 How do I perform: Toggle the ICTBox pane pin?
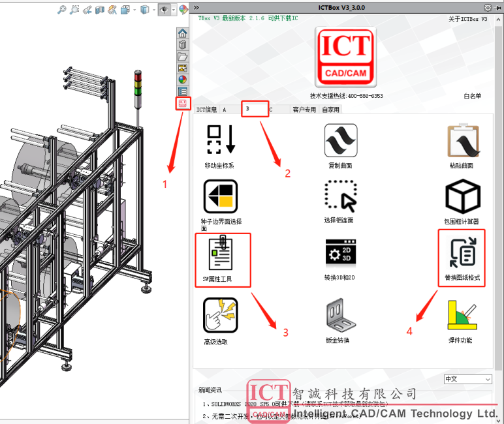[x=498, y=8]
